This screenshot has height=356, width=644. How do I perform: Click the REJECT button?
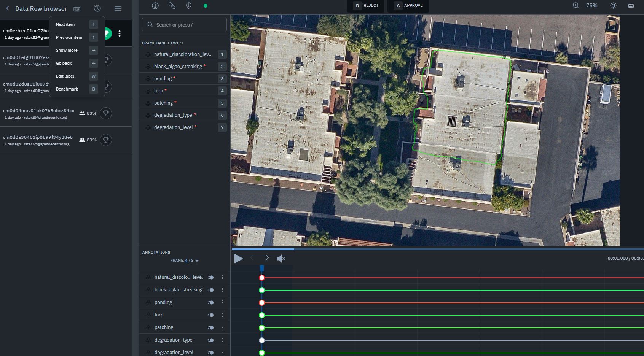tap(366, 6)
